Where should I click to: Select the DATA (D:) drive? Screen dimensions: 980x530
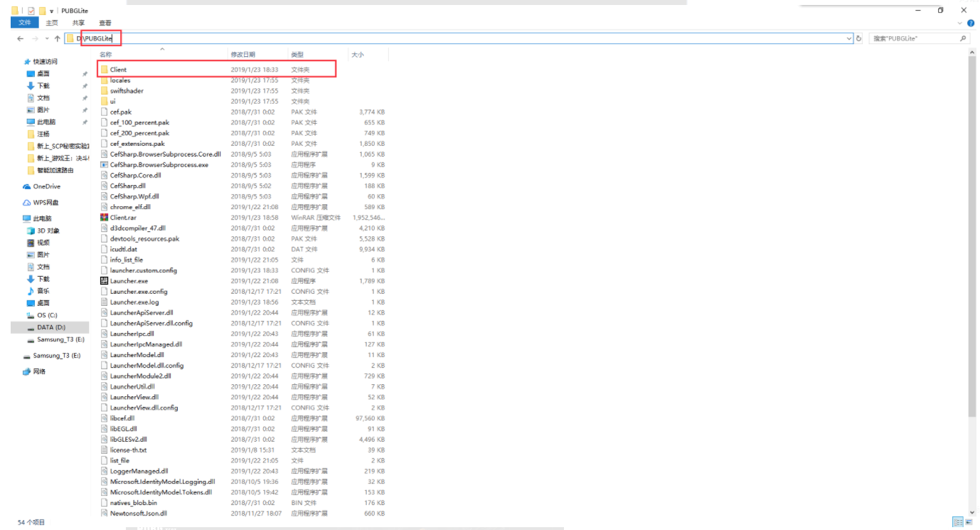(50, 327)
